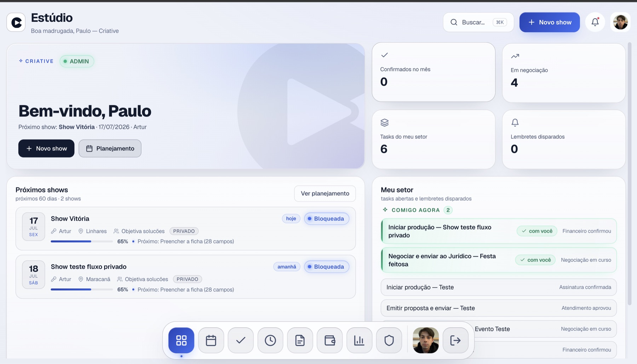
Task: Click the blue Novo show button in header
Action: (550, 22)
